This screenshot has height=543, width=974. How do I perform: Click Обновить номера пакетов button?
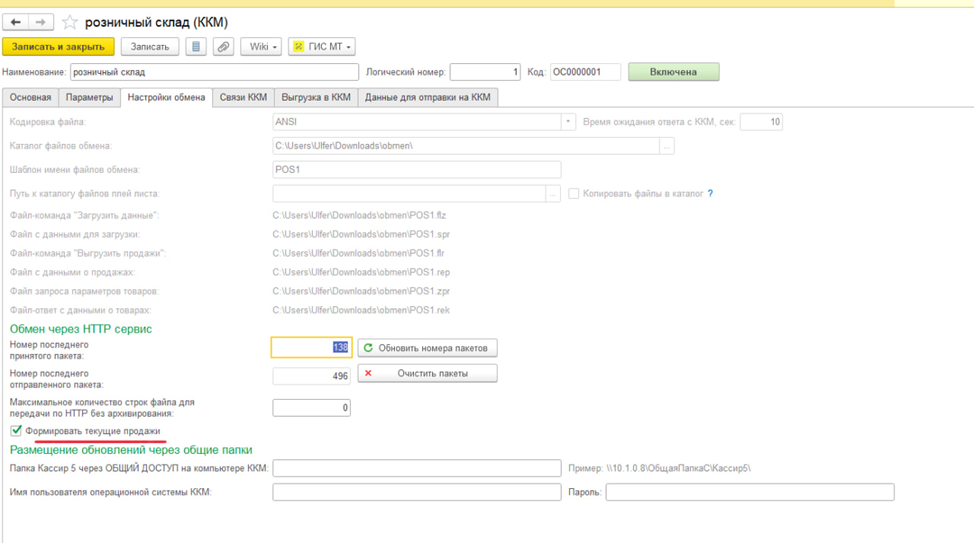pyautogui.click(x=427, y=348)
